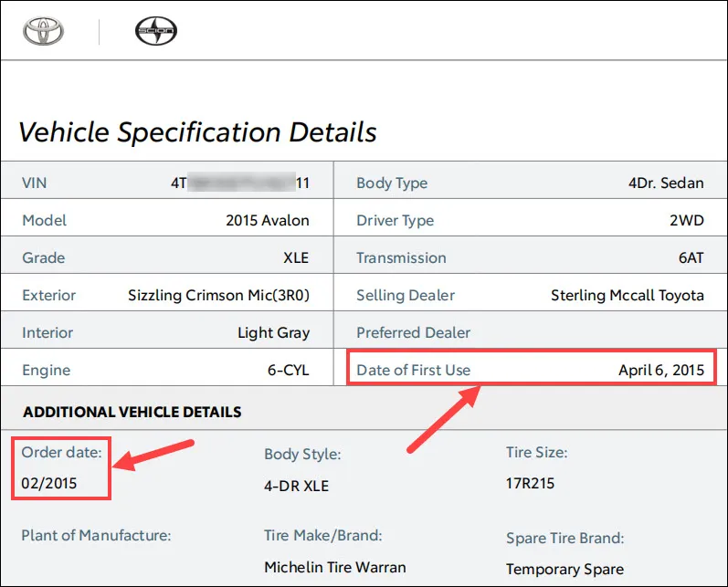Click Sterling Mccall Toyota selling dealer
Screen dimensions: 728x587
(628, 295)
